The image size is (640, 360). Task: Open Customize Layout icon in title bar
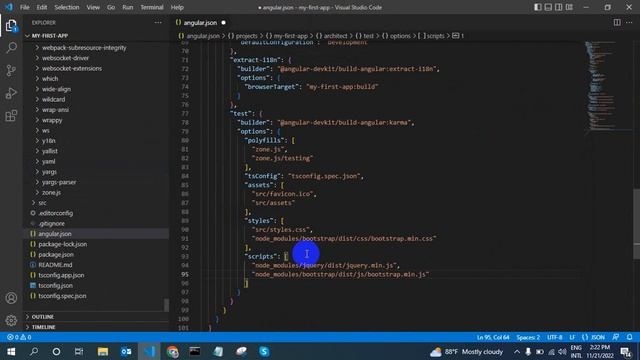click(569, 7)
